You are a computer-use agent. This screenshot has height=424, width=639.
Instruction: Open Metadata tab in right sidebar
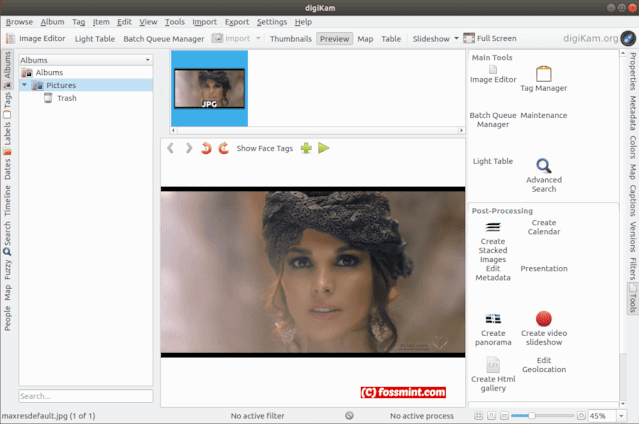pyautogui.click(x=632, y=113)
